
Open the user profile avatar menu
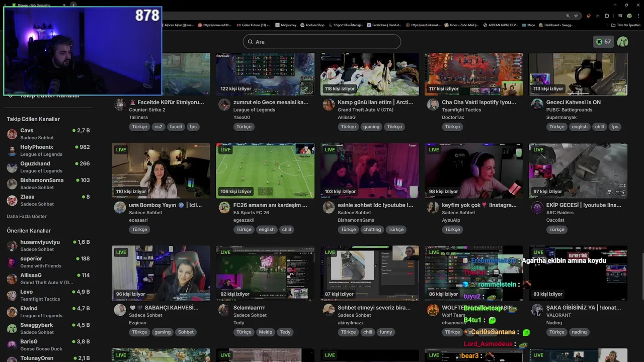pos(623,42)
